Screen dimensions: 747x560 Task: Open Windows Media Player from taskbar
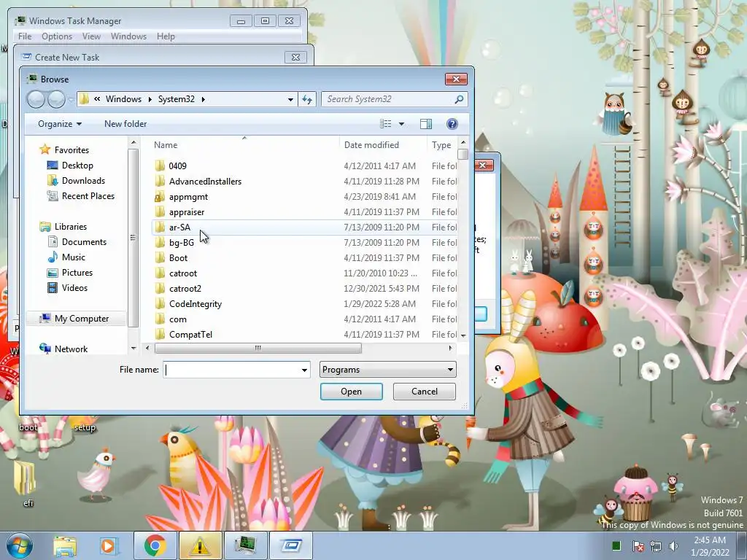tap(108, 545)
